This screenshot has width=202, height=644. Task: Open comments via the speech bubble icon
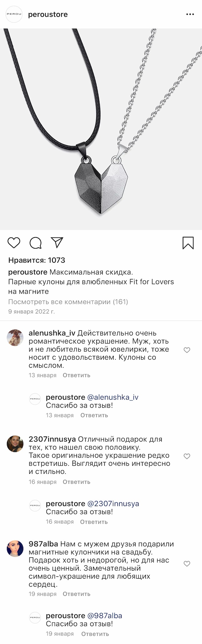pos(35,243)
